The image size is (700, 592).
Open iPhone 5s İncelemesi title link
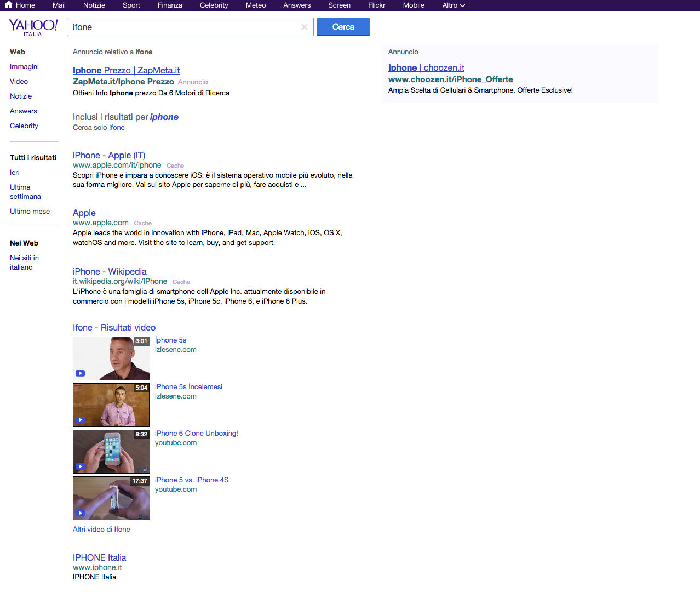(188, 386)
